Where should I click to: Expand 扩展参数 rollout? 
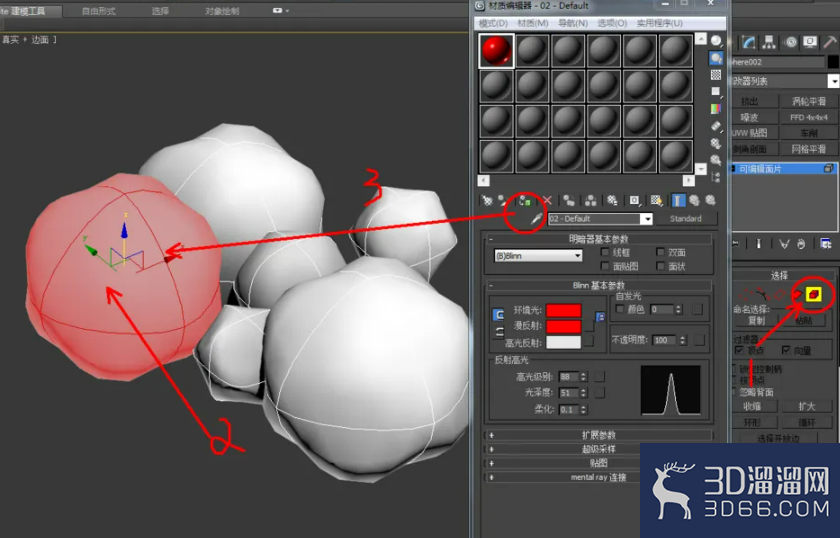[x=599, y=435]
